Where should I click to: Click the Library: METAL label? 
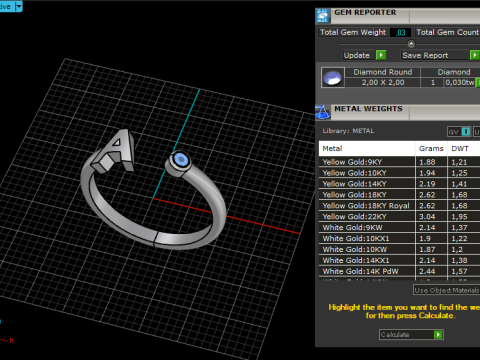[x=348, y=131]
